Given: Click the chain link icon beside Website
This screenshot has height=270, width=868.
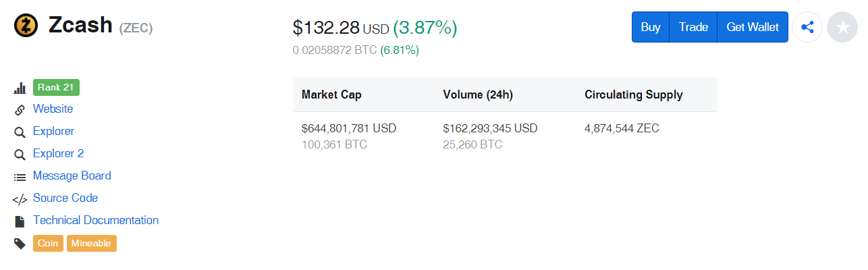Looking at the screenshot, I should click(20, 110).
